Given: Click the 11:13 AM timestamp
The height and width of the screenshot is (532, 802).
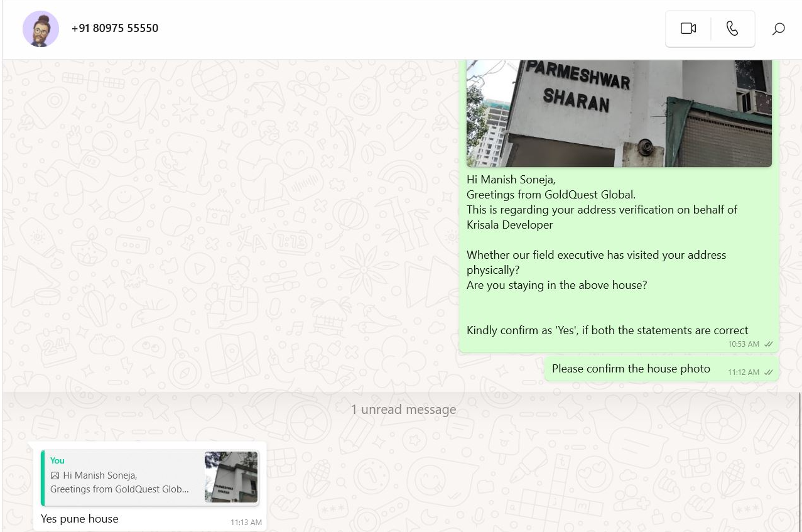Looking at the screenshot, I should [246, 523].
